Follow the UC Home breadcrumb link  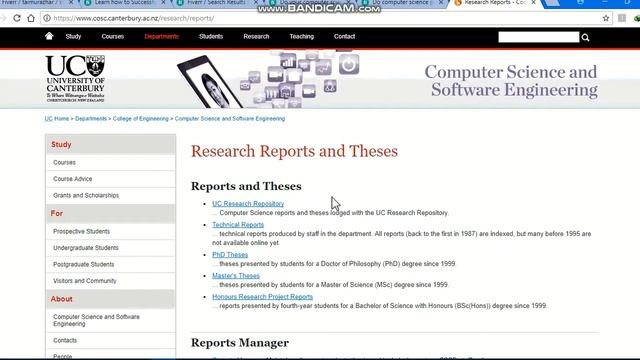coord(57,119)
